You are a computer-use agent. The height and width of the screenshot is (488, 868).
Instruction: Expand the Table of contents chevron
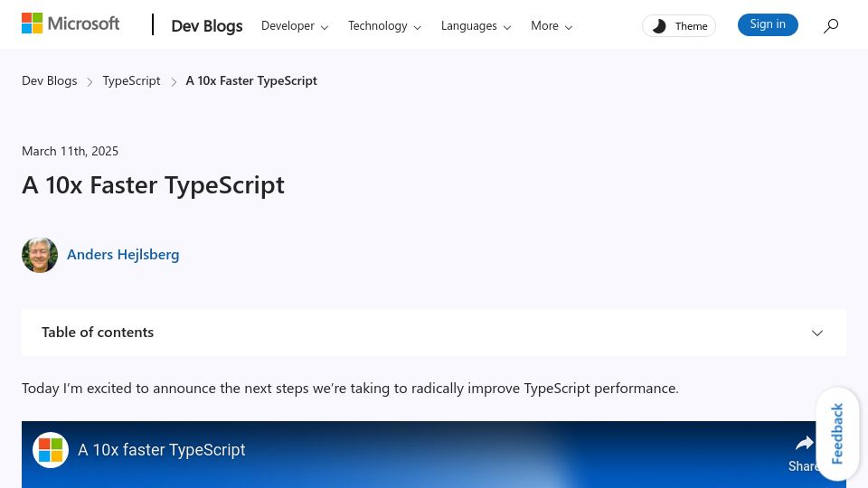(817, 333)
